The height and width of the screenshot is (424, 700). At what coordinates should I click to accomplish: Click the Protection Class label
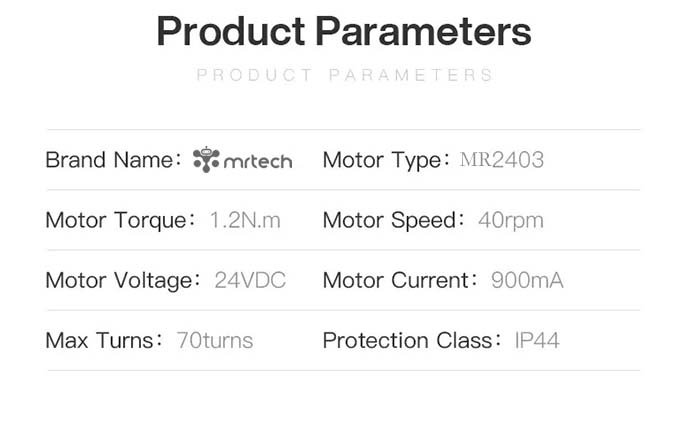click(412, 341)
